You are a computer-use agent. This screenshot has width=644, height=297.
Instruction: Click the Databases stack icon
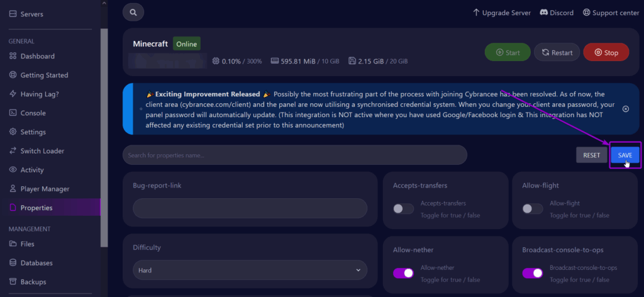point(13,262)
